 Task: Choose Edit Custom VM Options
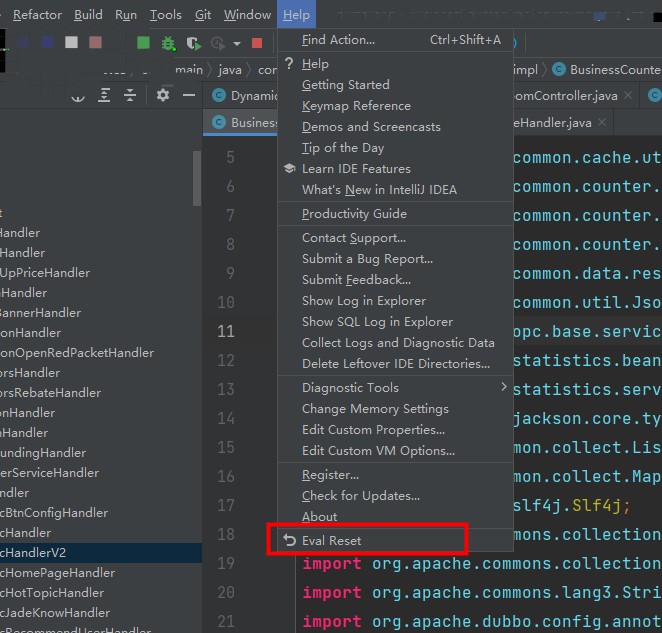pyautogui.click(x=395, y=451)
